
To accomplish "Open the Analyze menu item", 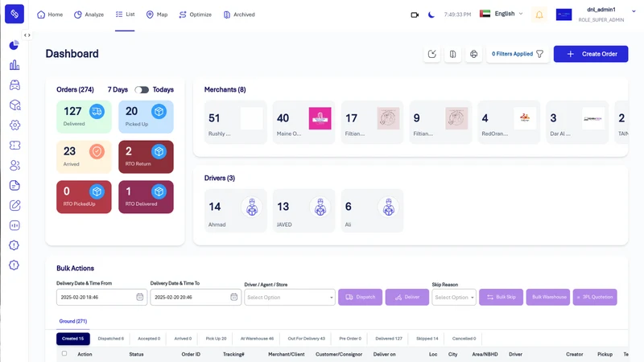I will [89, 14].
